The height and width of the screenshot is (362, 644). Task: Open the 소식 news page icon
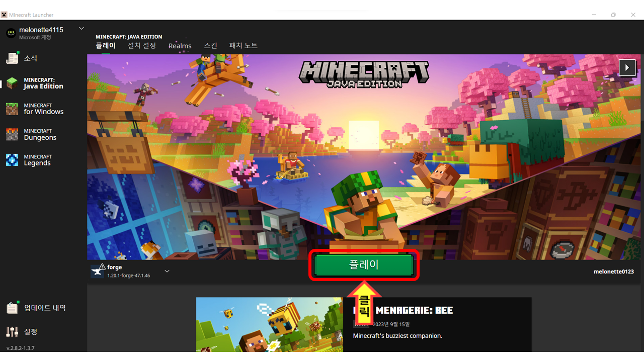point(12,58)
